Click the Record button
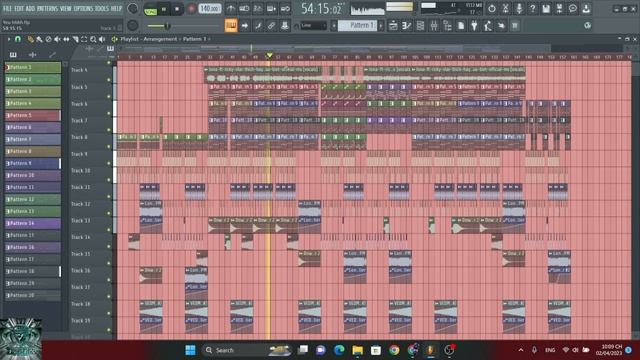 191,9
